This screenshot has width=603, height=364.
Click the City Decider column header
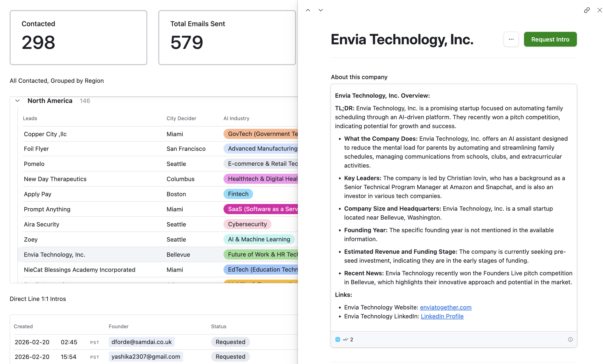(x=181, y=118)
